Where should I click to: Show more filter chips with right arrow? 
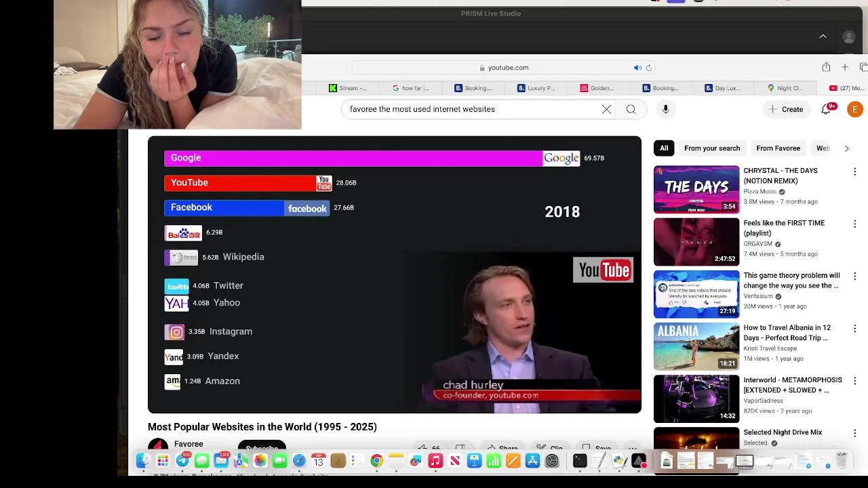[846, 148]
